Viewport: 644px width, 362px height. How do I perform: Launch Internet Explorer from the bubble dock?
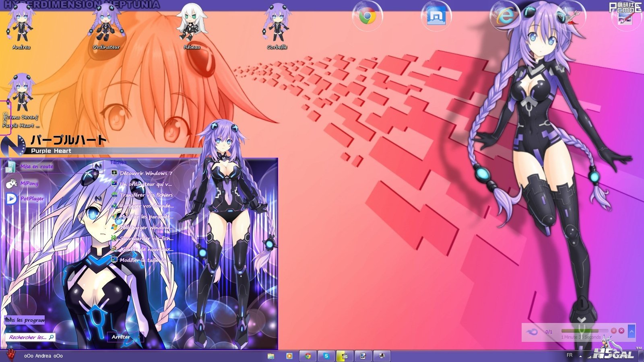pos(505,17)
